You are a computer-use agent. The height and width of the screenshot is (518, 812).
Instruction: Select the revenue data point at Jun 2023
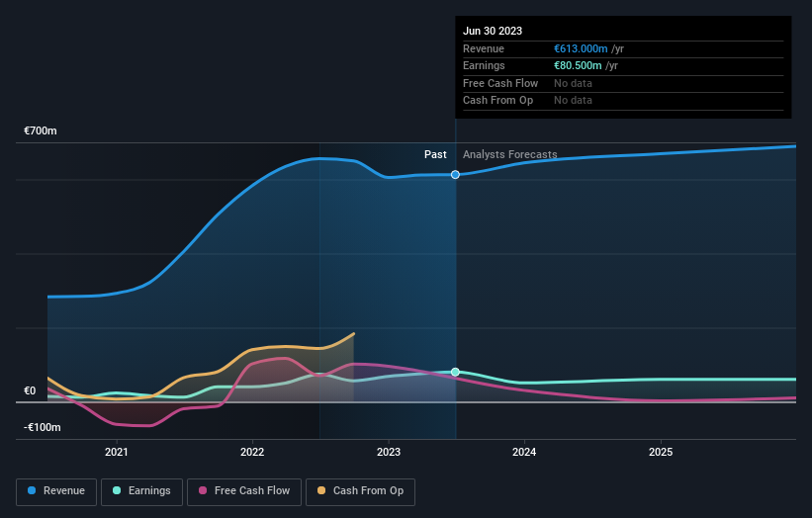tap(455, 175)
